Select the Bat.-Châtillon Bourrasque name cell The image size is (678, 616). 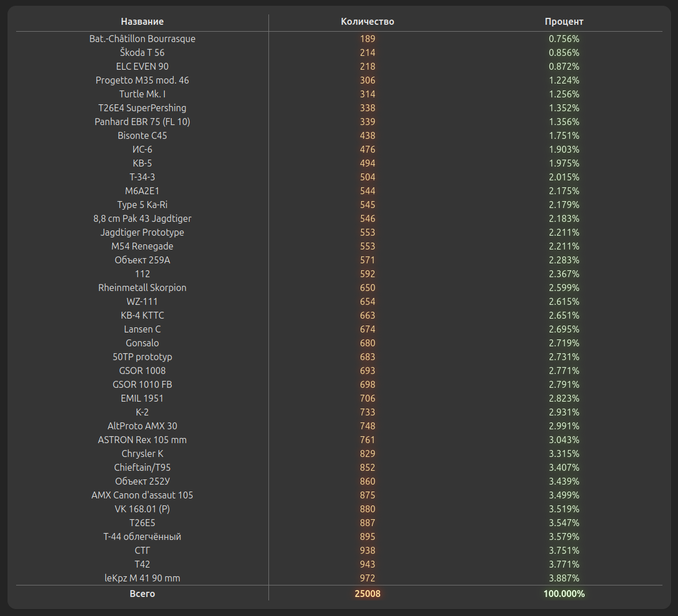click(142, 39)
